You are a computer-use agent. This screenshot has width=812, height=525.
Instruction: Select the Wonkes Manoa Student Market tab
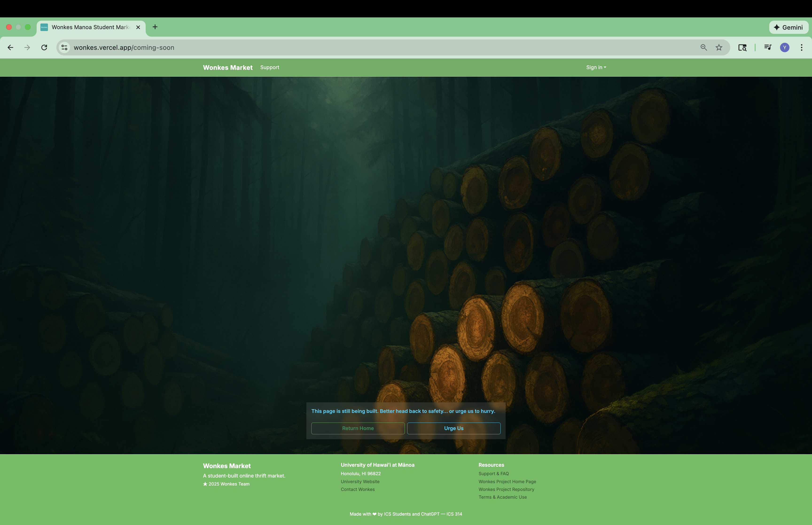(90, 27)
